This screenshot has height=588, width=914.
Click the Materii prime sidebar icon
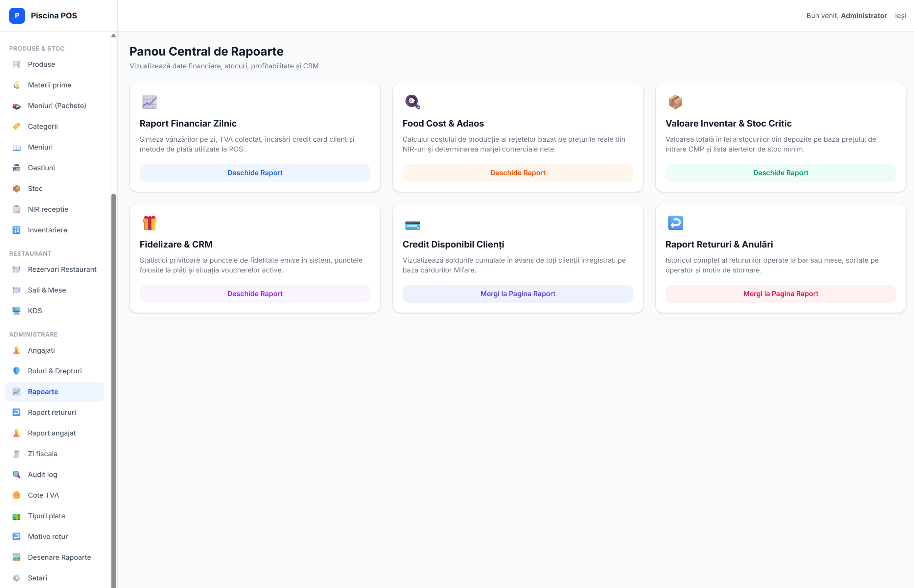coord(16,85)
